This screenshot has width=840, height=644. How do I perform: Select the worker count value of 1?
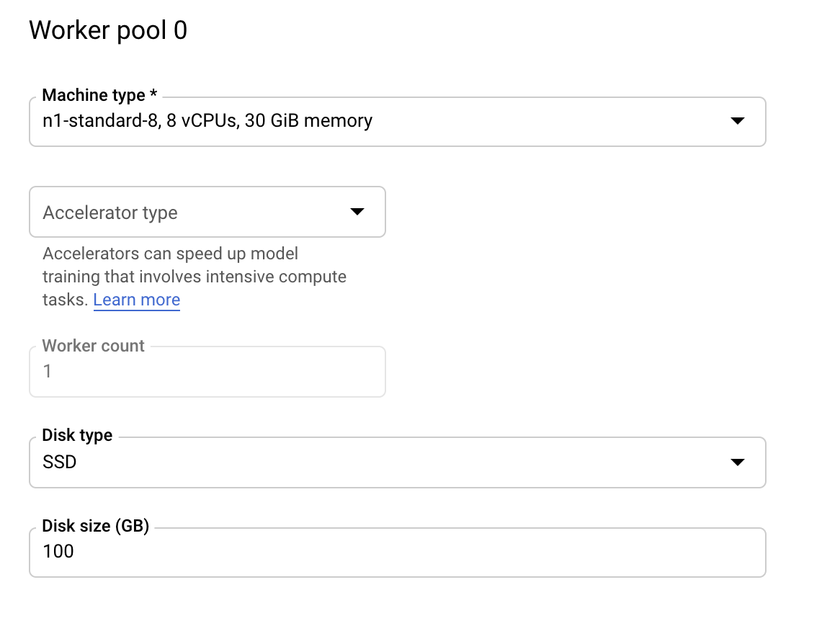tap(48, 371)
